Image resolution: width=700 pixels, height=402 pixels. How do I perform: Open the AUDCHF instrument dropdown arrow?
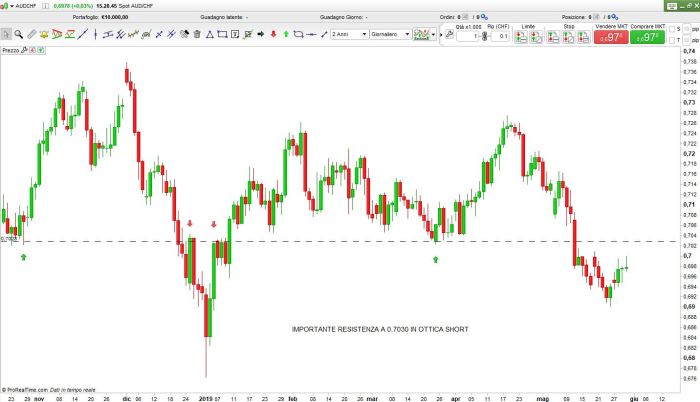12,6
